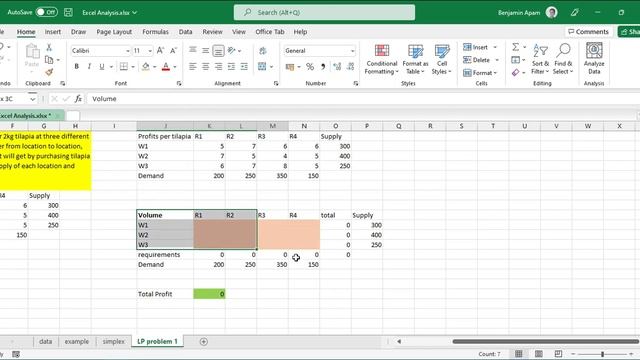The image size is (640, 360).
Task: Toggle the AutoSave switch
Action: pyautogui.click(x=46, y=12)
